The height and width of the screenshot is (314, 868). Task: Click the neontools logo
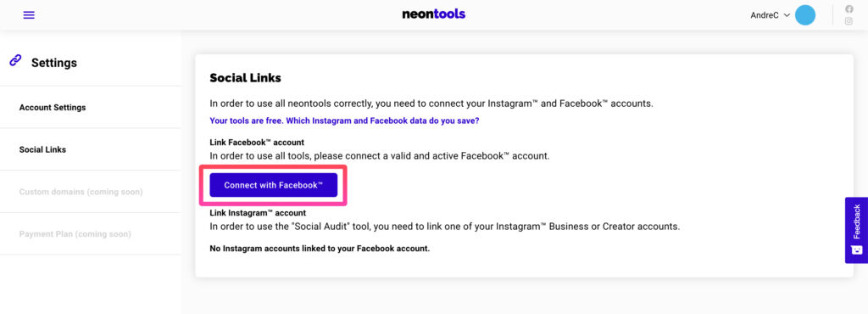pos(433,14)
